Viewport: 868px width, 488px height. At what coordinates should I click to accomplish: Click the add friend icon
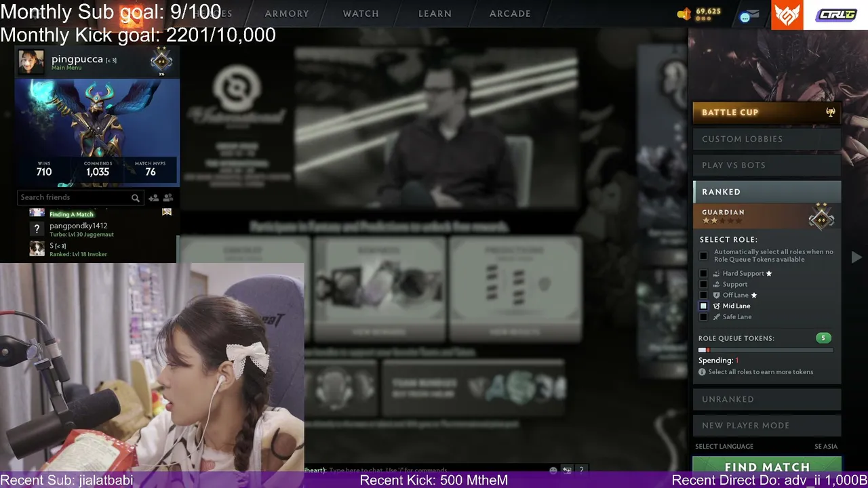pyautogui.click(x=154, y=198)
